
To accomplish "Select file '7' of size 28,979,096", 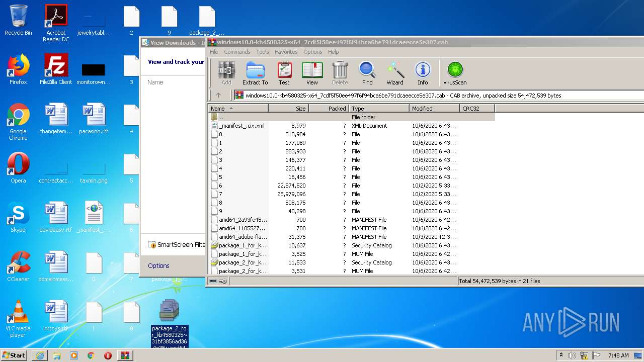I will coord(351,194).
